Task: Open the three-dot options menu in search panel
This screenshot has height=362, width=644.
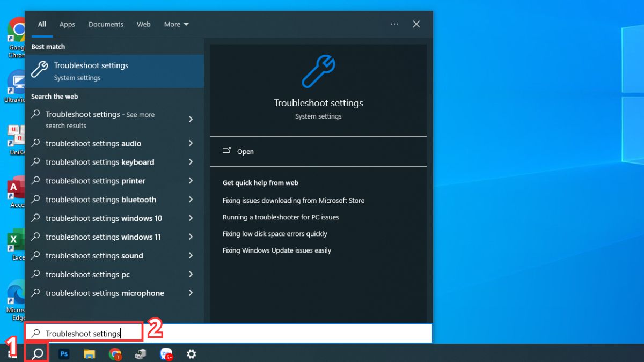Action: coord(394,24)
